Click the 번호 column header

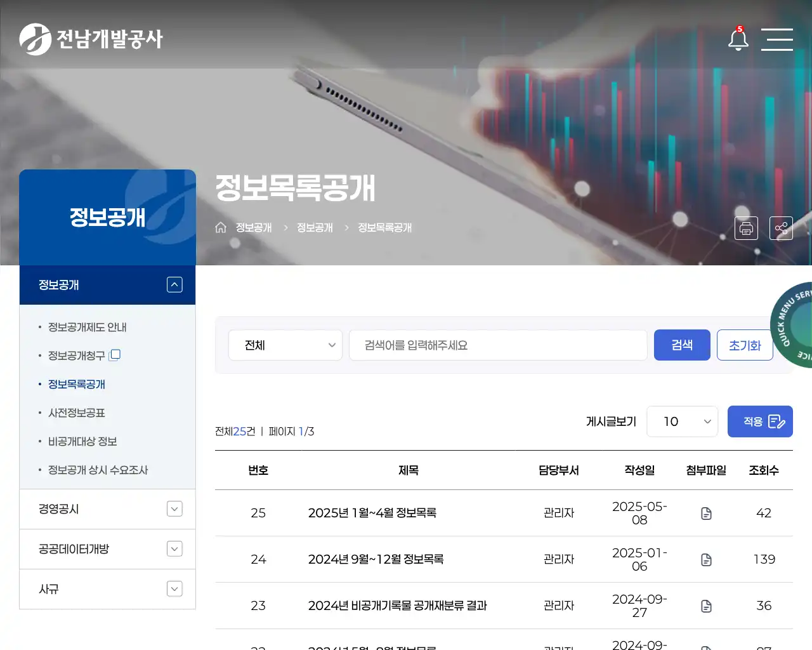[x=258, y=470]
